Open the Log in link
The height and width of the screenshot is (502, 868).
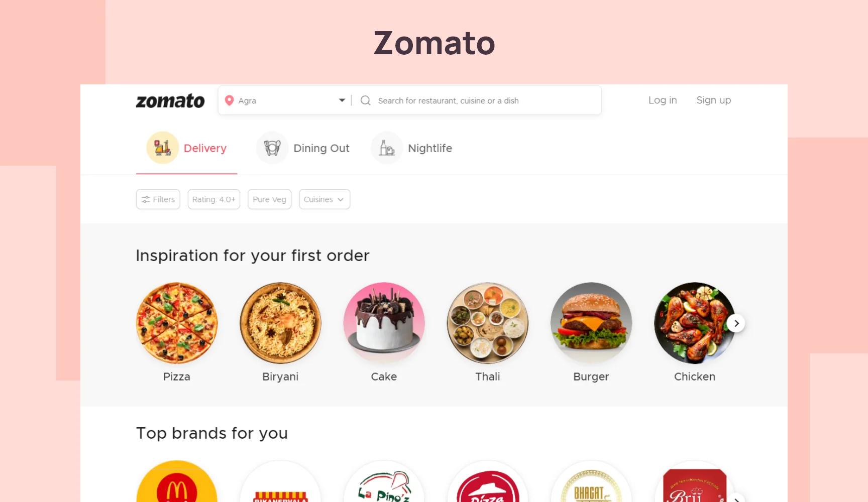[663, 100]
